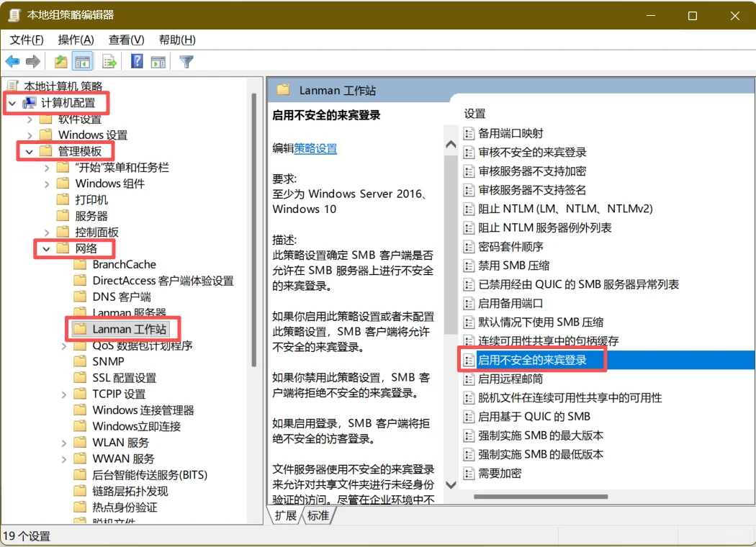Open the 操作(A) menu
The image size is (756, 547).
[x=76, y=40]
